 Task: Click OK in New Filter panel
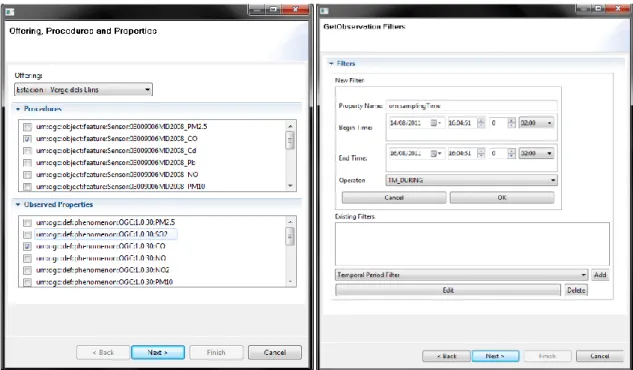[x=502, y=198]
